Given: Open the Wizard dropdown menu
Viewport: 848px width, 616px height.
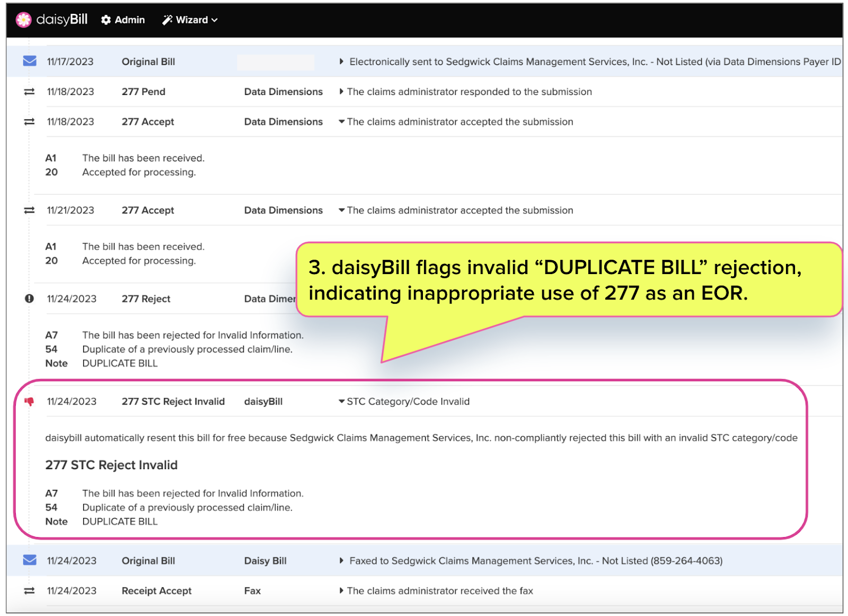Looking at the screenshot, I should click(190, 20).
